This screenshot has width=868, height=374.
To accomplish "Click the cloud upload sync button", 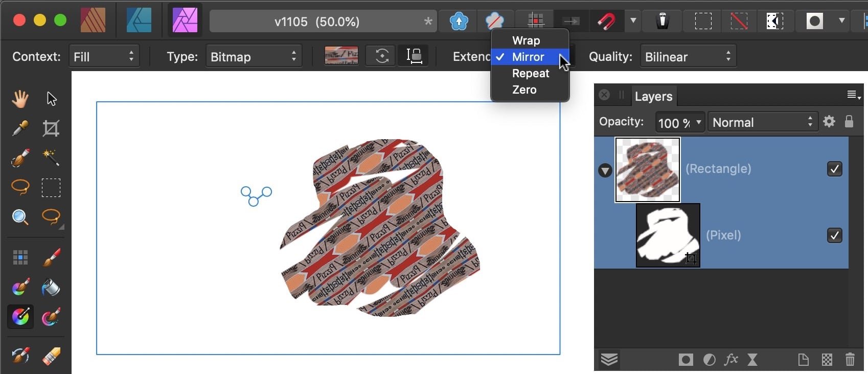I will [x=459, y=21].
